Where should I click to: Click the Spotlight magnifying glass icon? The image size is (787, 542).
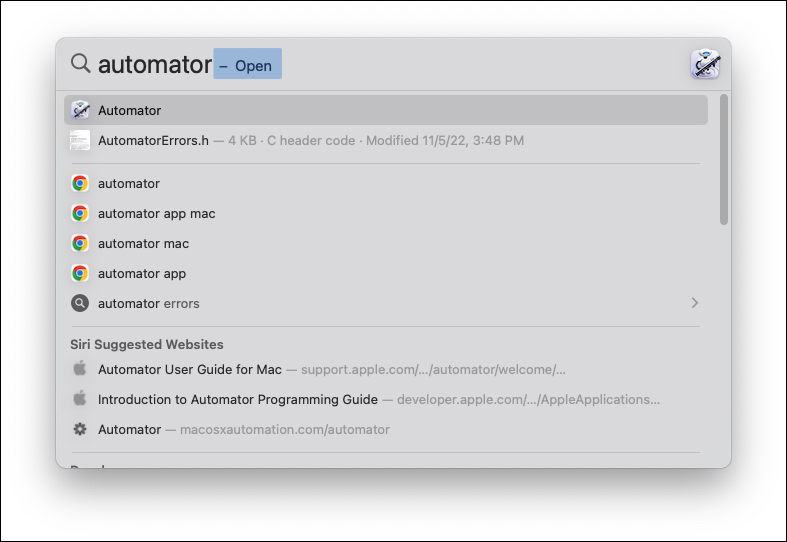point(80,64)
